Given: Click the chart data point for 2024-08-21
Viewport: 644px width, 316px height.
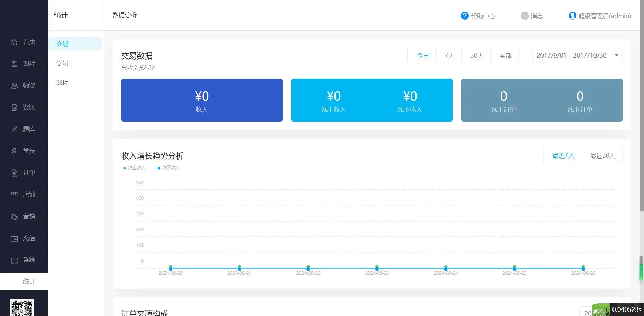Looking at the screenshot, I should (239, 268).
